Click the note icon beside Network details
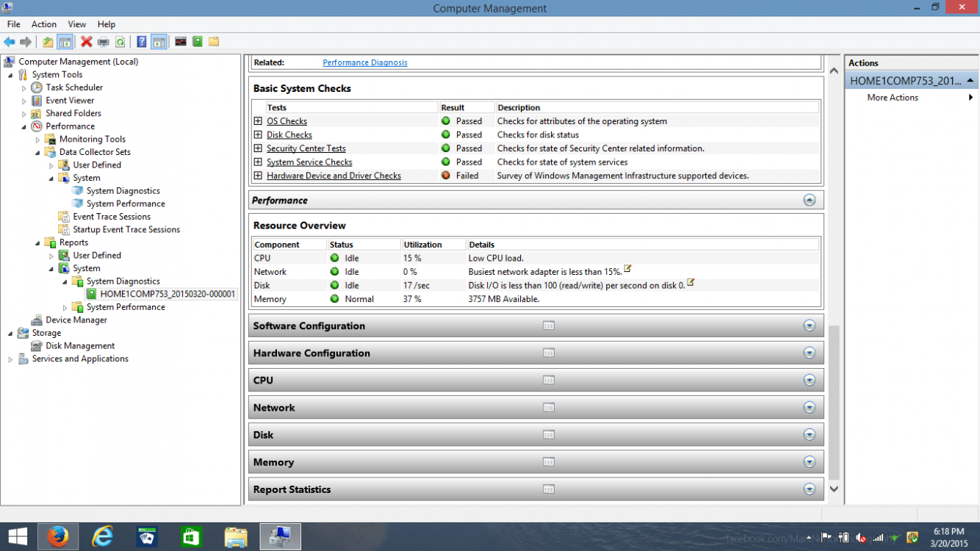Image resolution: width=980 pixels, height=551 pixels. click(x=627, y=269)
